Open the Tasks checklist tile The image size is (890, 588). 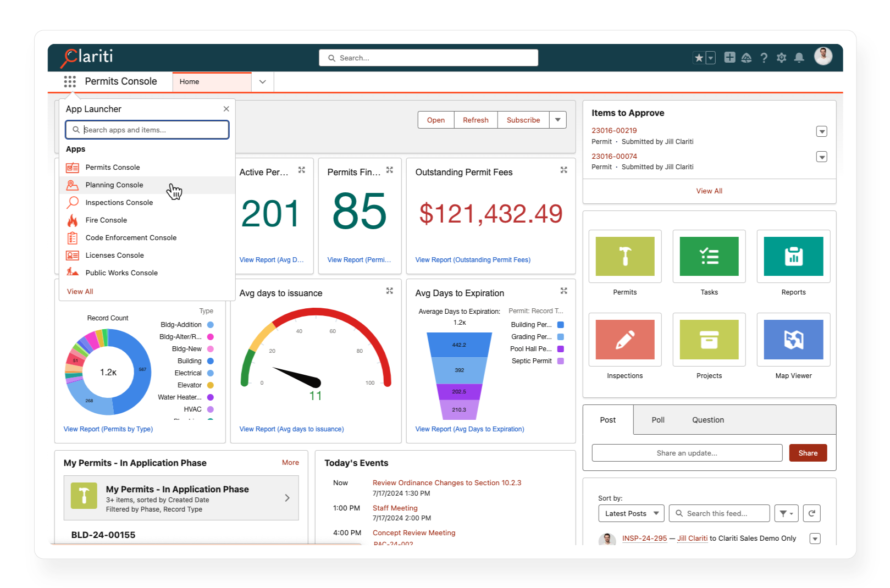(x=709, y=256)
